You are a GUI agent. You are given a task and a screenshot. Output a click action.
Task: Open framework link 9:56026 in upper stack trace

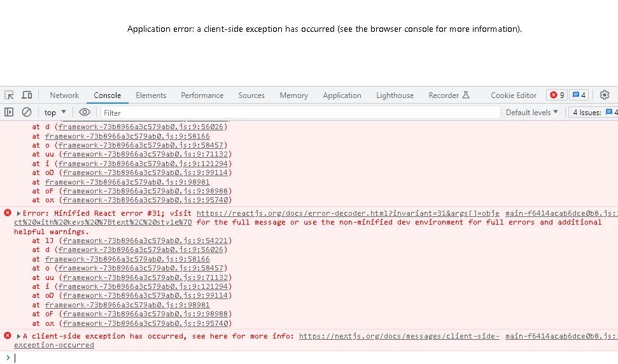pyautogui.click(x=141, y=127)
